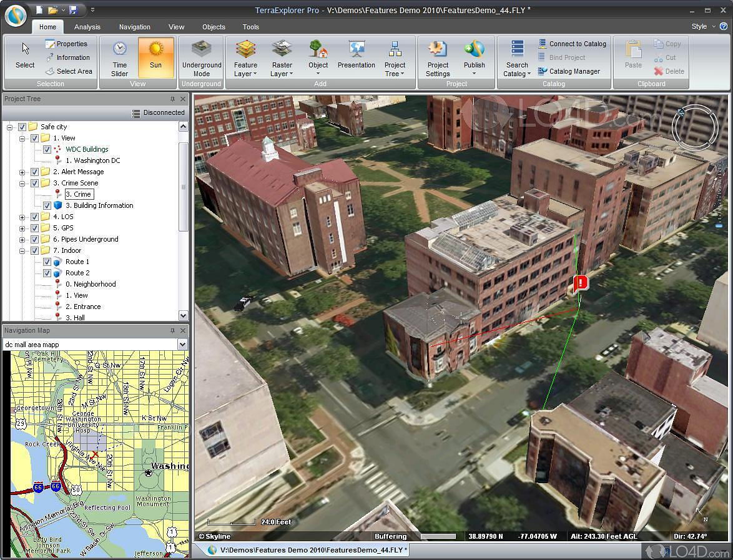Image resolution: width=733 pixels, height=560 pixels.
Task: Select the Crime item in the Project Tree
Action: coord(78,194)
